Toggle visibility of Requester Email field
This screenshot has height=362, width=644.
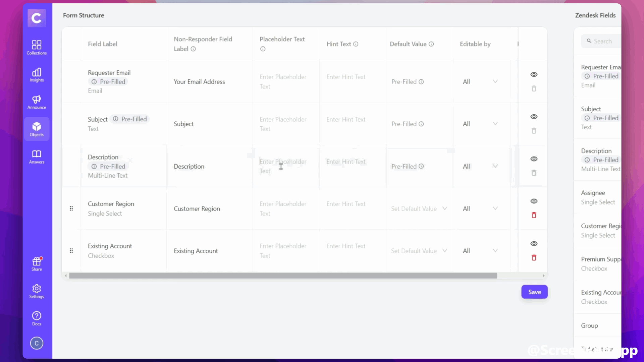(534, 74)
